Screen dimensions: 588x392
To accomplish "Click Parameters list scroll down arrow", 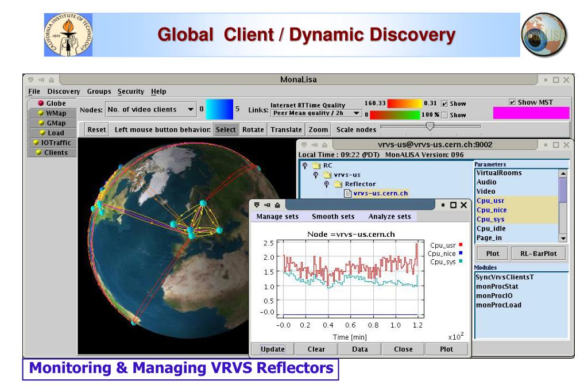I will (x=563, y=239).
